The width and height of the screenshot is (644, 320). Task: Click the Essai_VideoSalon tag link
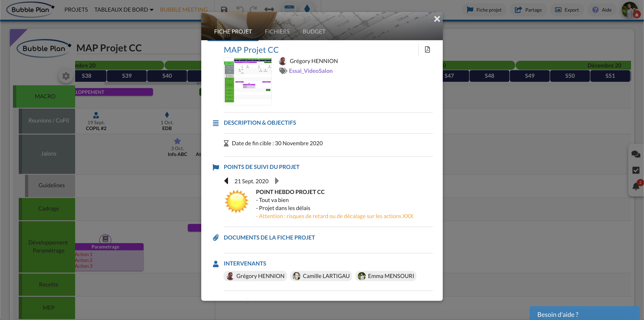click(x=311, y=71)
